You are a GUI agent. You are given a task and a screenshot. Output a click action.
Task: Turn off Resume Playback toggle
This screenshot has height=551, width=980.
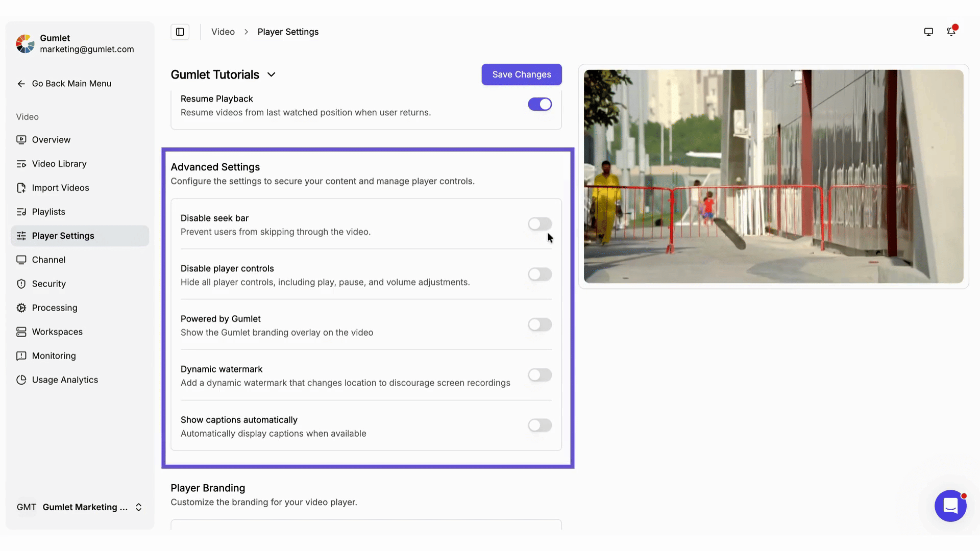click(540, 104)
